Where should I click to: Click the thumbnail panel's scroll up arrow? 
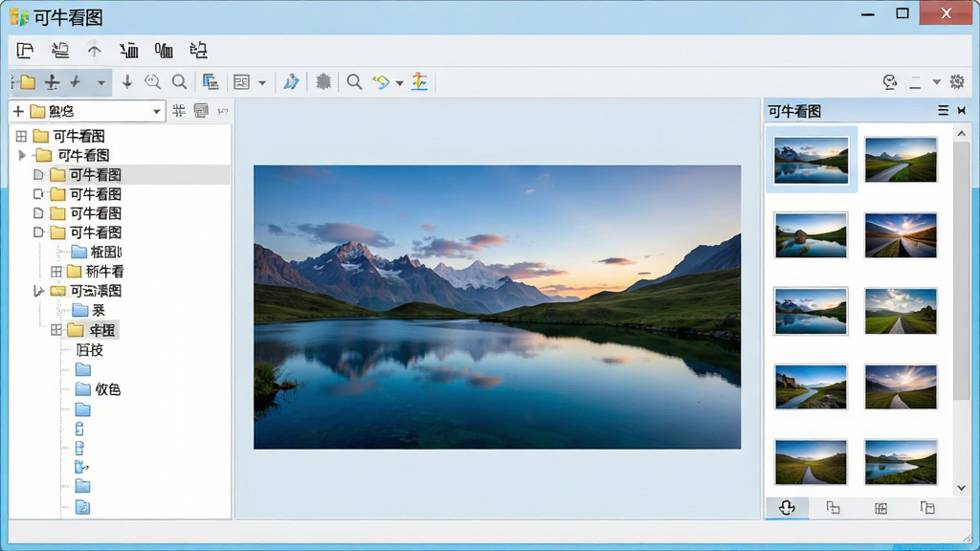(x=961, y=133)
